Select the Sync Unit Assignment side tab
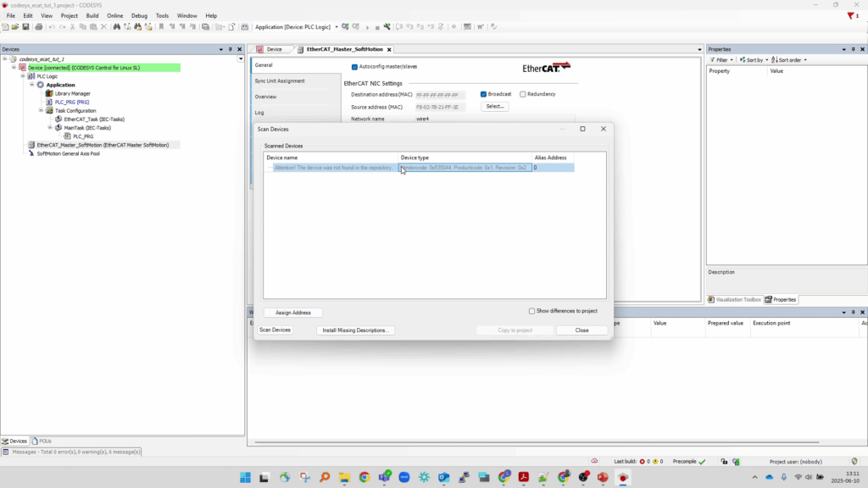Viewport: 868px width, 488px height. [280, 80]
